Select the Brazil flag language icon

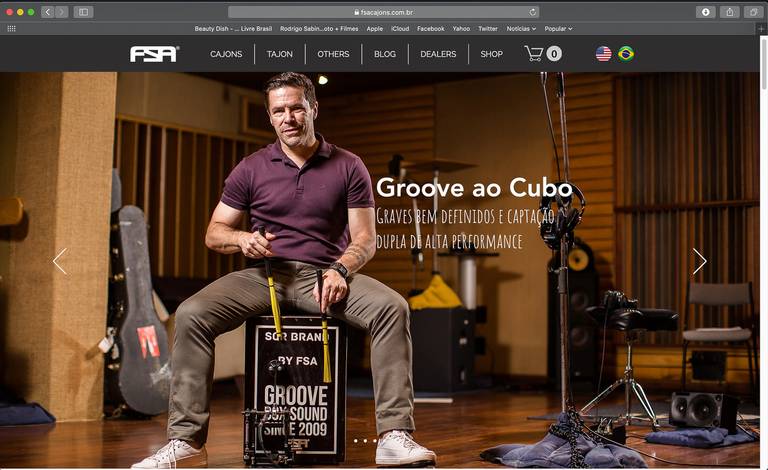626,54
